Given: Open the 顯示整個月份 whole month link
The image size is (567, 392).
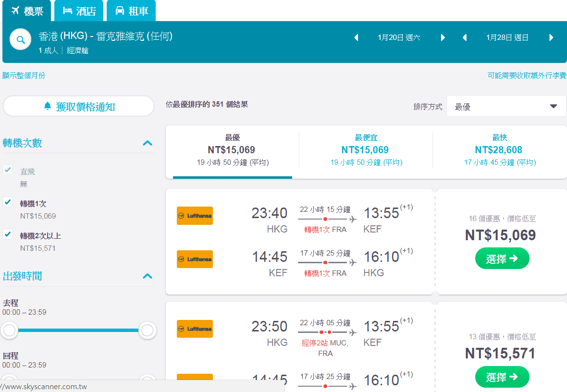Looking at the screenshot, I should coord(24,75).
